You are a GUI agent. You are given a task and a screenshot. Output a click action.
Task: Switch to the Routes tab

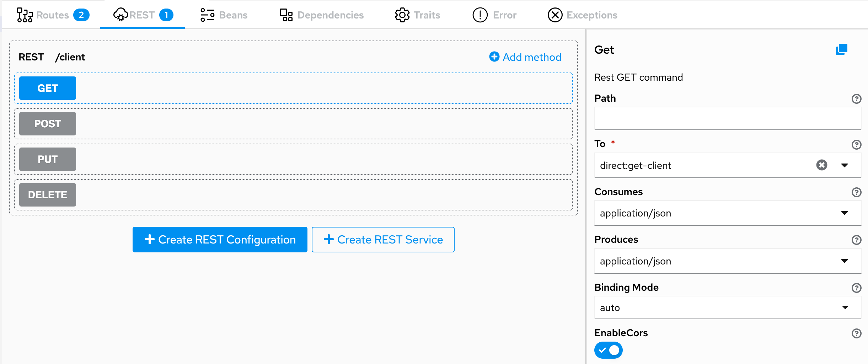[53, 15]
